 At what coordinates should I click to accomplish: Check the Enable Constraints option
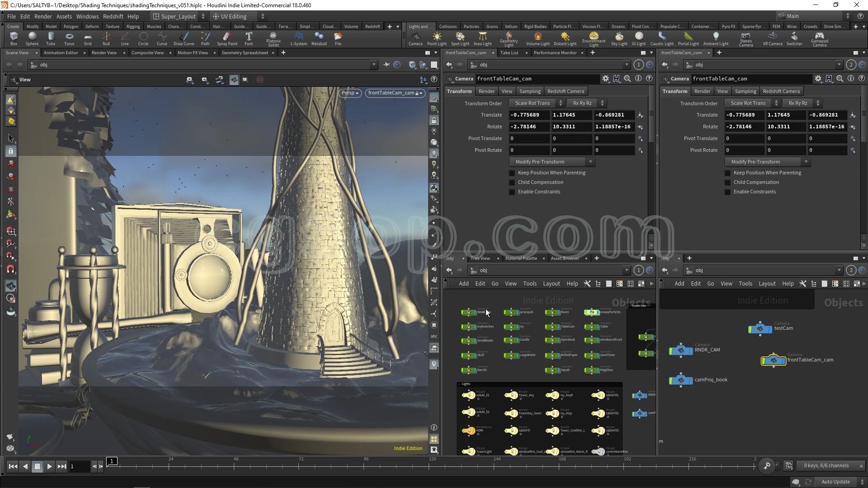[512, 192]
